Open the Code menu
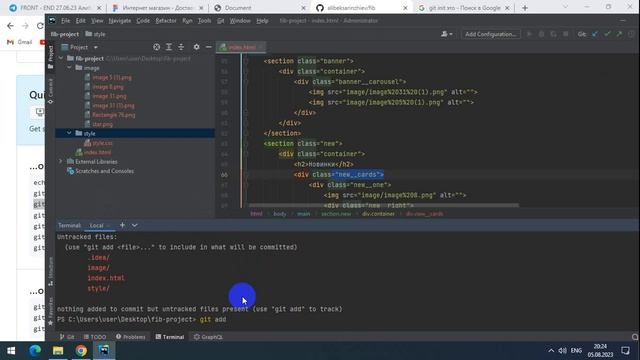Image resolution: width=640 pixels, height=360 pixels. [x=143, y=20]
